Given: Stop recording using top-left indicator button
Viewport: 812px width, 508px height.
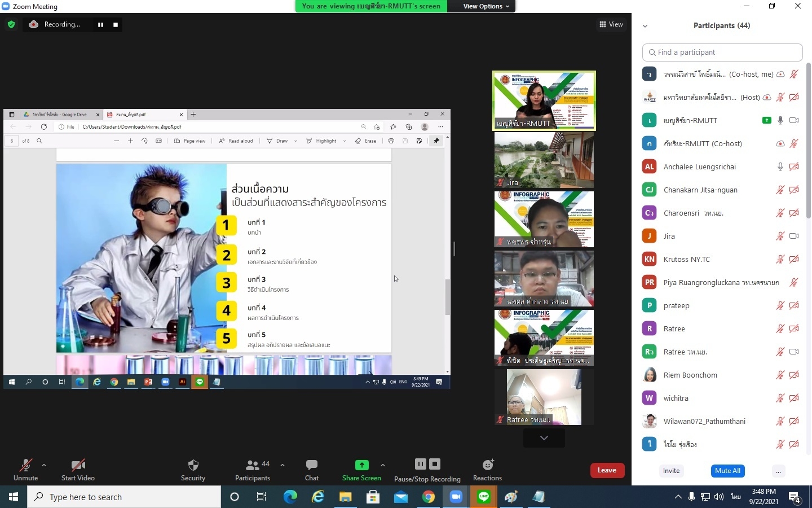Looking at the screenshot, I should click(x=116, y=25).
